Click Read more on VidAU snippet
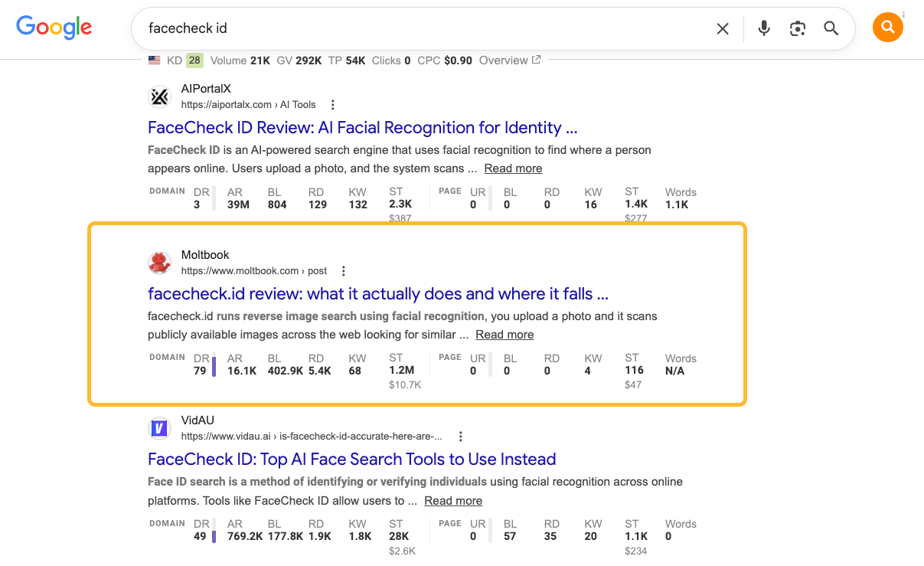The width and height of the screenshot is (924, 566). point(453,501)
